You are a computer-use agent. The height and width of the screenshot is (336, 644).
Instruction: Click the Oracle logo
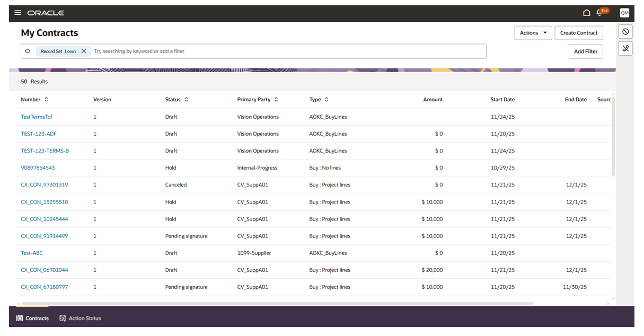46,13
